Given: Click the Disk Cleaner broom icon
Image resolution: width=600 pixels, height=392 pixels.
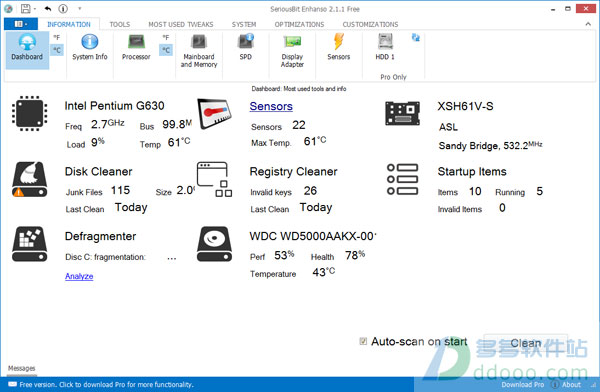Looking at the screenshot, I should tap(29, 179).
